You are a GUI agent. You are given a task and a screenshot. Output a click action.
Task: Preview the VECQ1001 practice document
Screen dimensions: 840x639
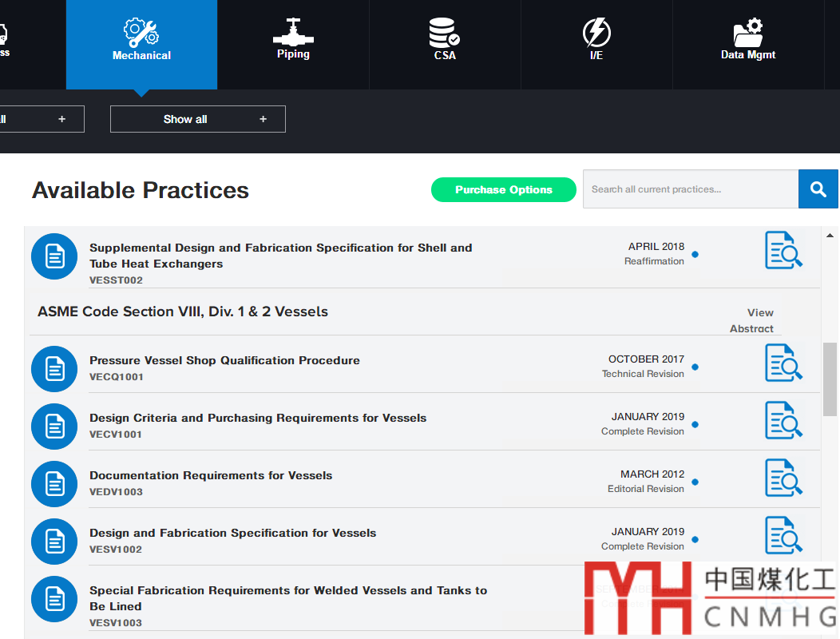point(784,363)
